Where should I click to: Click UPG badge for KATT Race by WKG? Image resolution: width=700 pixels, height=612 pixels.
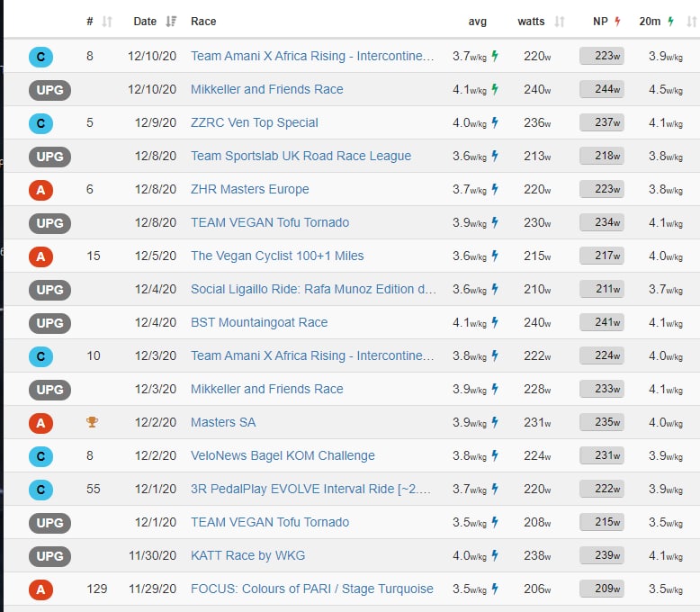49,556
